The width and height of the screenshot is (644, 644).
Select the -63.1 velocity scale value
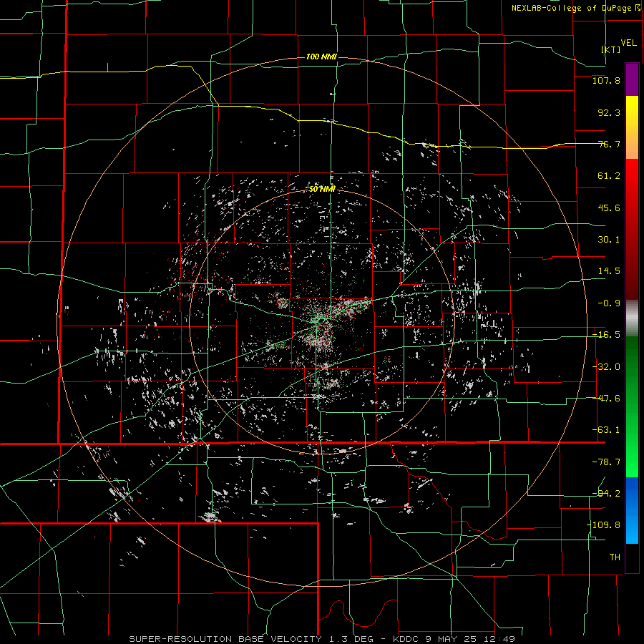point(606,430)
